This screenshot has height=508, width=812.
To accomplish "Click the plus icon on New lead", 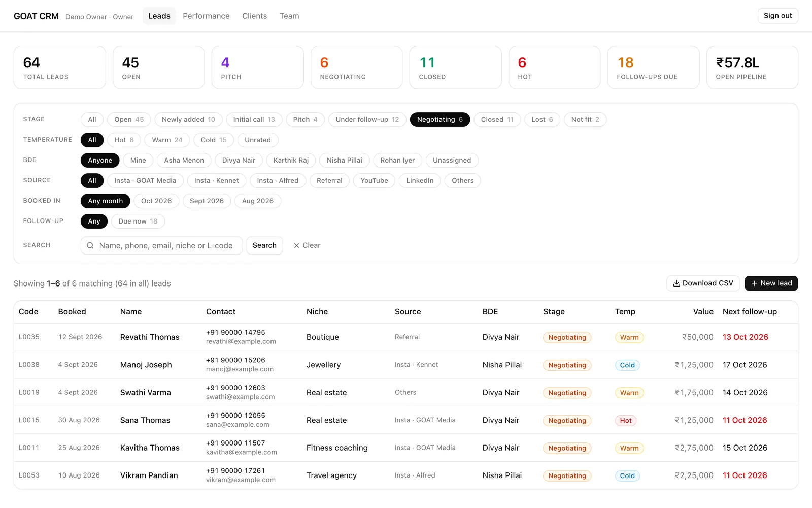I will pyautogui.click(x=754, y=283).
